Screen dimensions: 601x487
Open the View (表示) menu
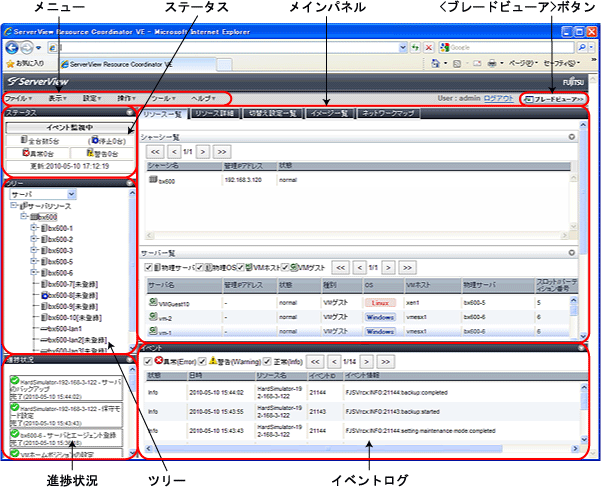coord(57,98)
